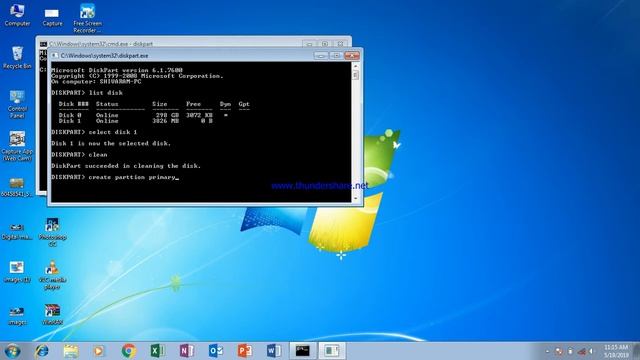The image size is (640, 360).
Task: Close the diskpart.exe window
Action: 352,56
